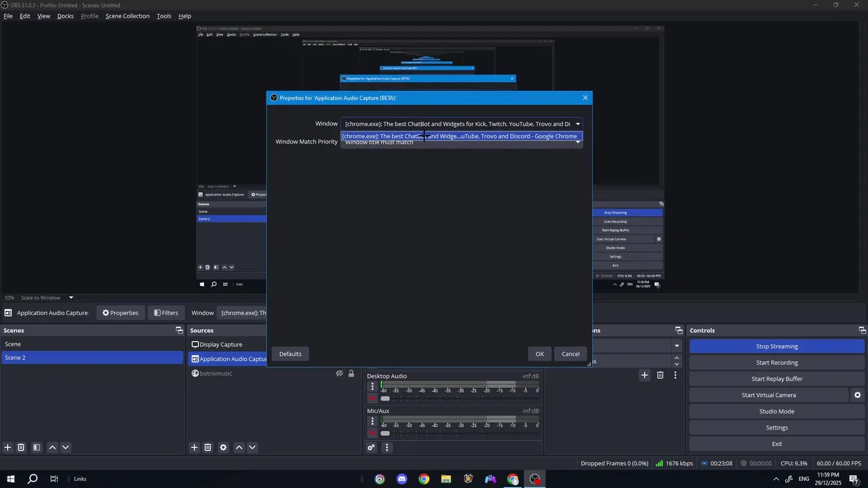
Task: Open Properties button in source toolbar
Action: tap(120, 313)
